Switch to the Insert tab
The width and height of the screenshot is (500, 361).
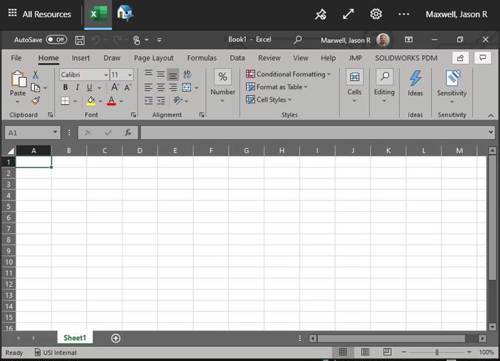[x=81, y=58]
